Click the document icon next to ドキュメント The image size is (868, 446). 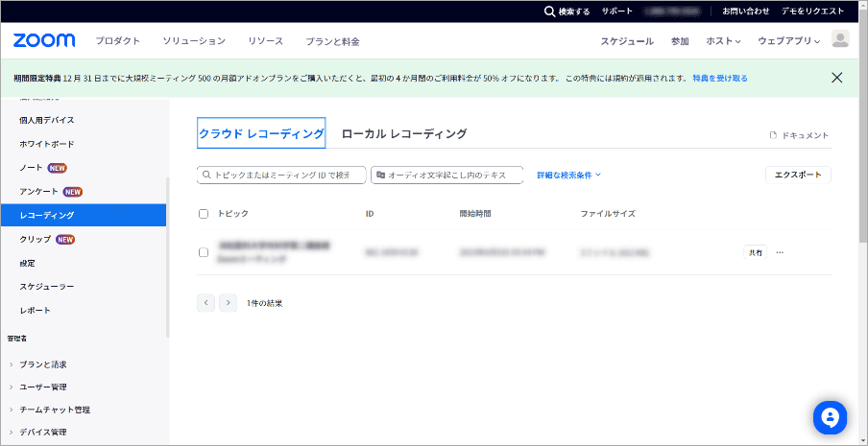tap(773, 135)
